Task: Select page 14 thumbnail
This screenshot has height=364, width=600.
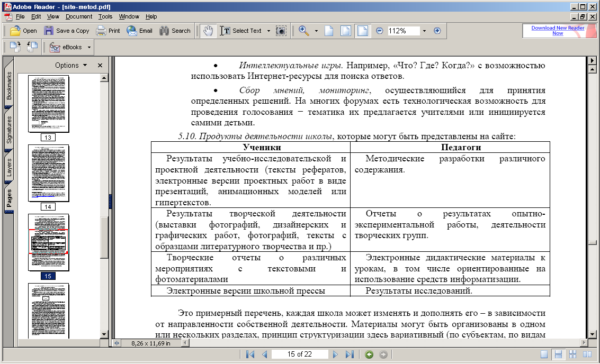Action: pos(48,173)
